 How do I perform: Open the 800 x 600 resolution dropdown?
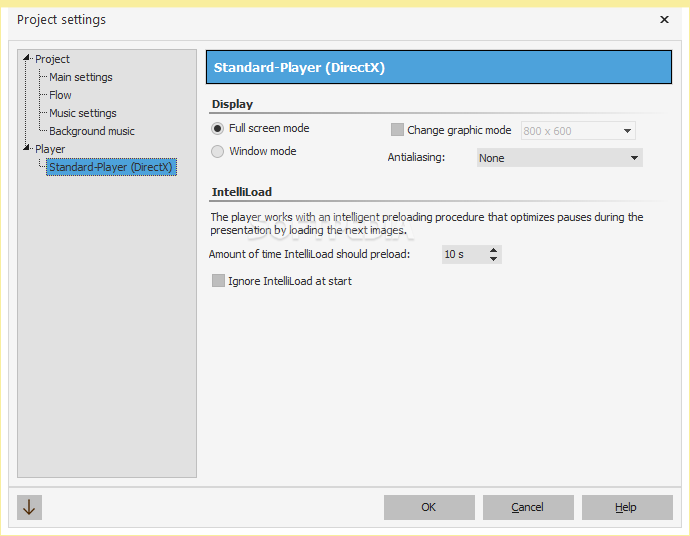[x=578, y=131]
